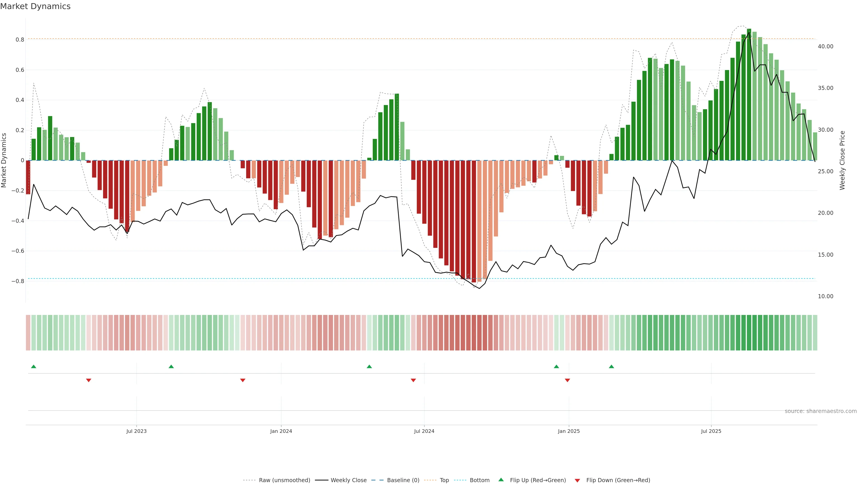Viewport: 868px width, 488px height.
Task: Toggle the Weekly Close legend entry
Action: (x=348, y=480)
